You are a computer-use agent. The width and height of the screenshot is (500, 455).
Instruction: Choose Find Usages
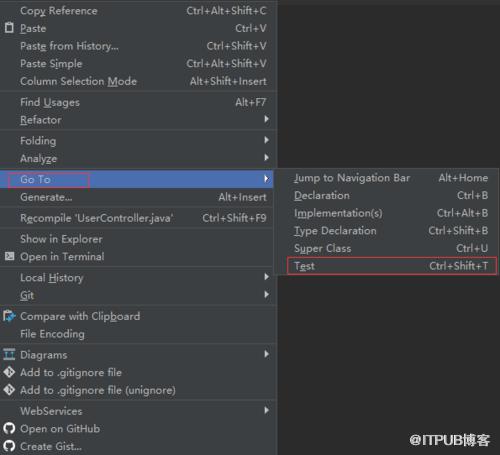[138, 102]
